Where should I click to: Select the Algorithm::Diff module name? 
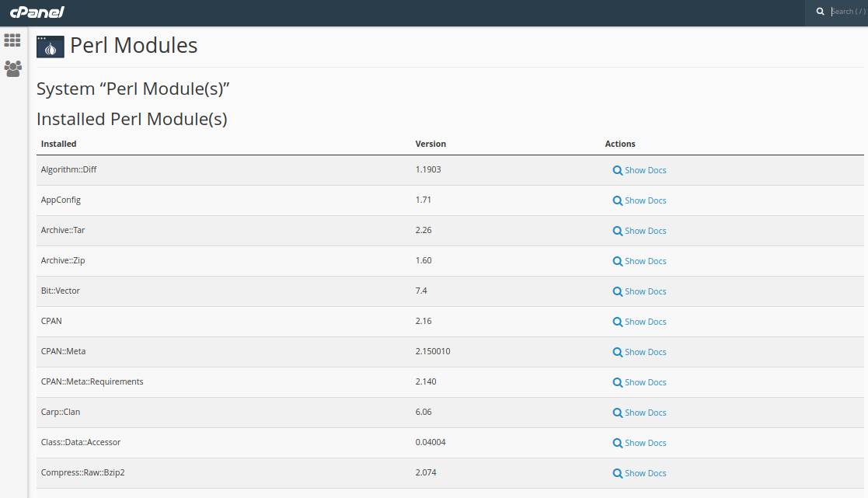68,169
